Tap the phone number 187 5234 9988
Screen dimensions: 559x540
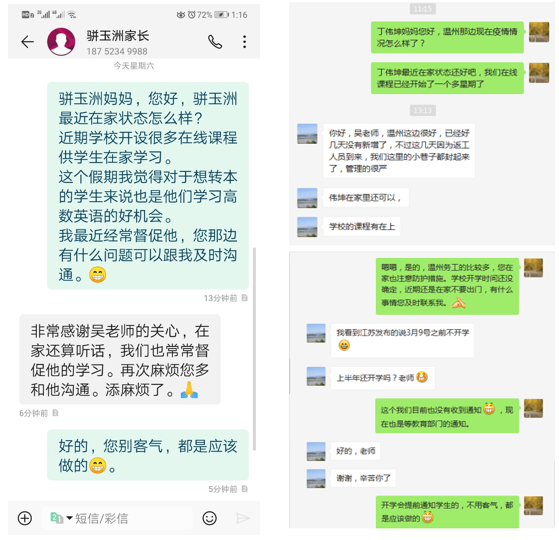pyautogui.click(x=117, y=51)
